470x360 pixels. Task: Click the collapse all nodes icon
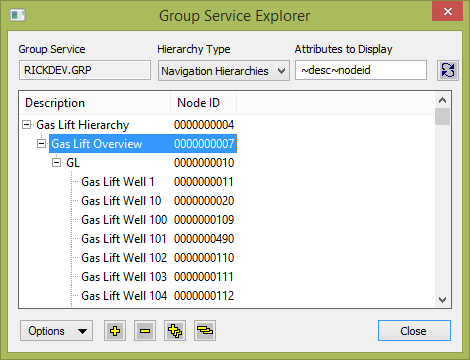click(x=205, y=331)
